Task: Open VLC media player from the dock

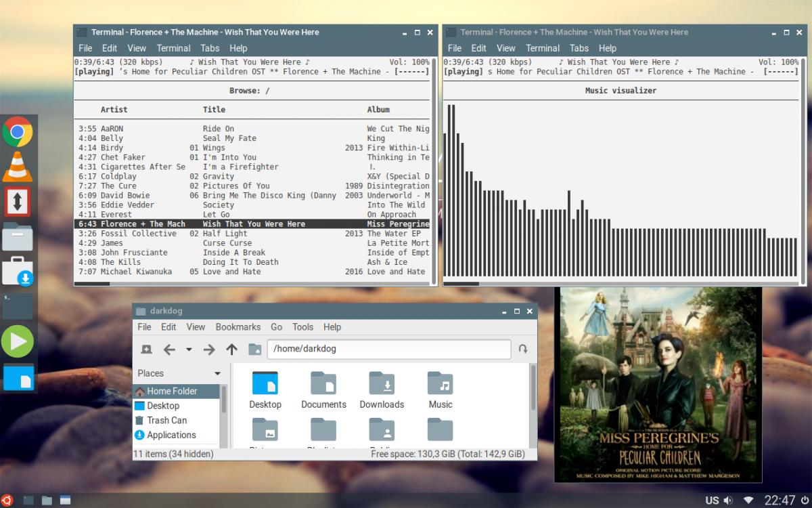Action: pos(18,167)
